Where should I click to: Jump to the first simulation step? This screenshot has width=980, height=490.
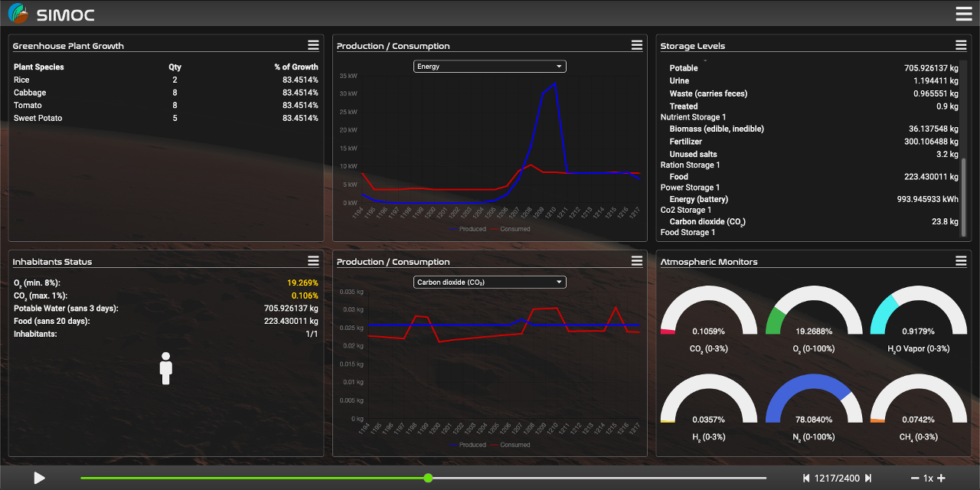pyautogui.click(x=806, y=479)
